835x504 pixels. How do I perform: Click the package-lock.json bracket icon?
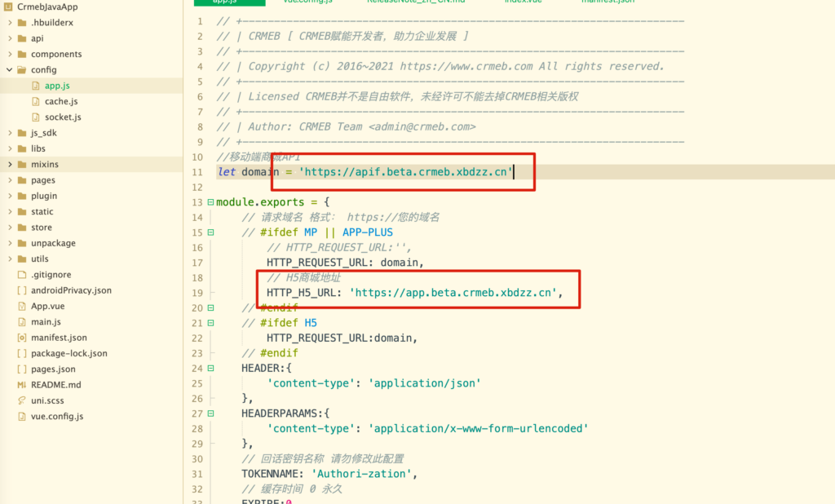click(x=22, y=353)
